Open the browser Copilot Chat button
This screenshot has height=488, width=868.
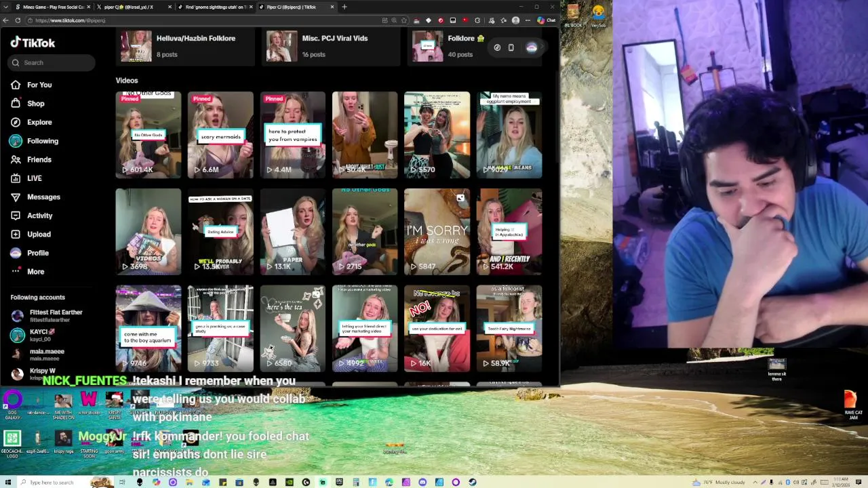click(547, 20)
